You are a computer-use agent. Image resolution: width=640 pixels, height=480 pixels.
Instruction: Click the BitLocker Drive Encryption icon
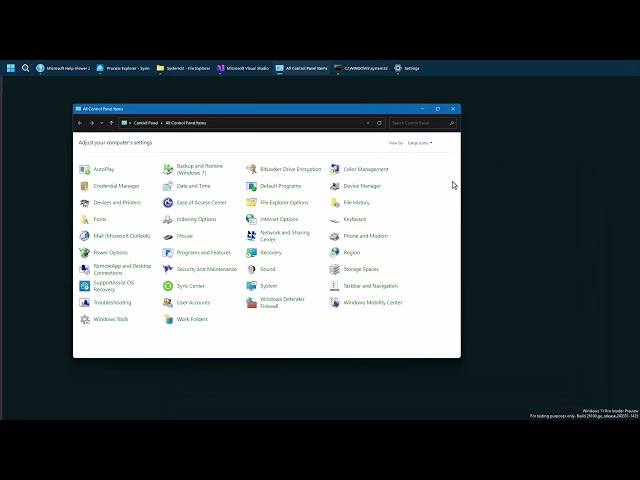(251, 169)
